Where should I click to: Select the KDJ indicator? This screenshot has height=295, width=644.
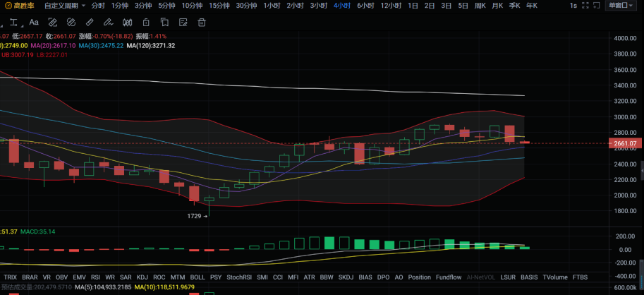click(x=142, y=277)
